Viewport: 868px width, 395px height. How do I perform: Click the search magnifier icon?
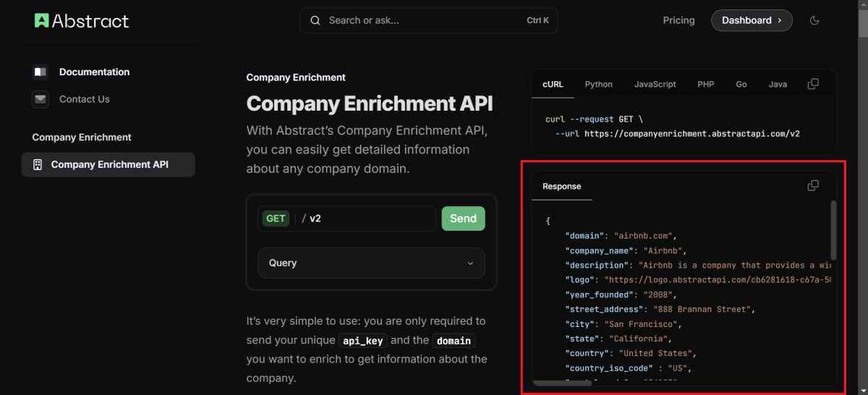(315, 20)
